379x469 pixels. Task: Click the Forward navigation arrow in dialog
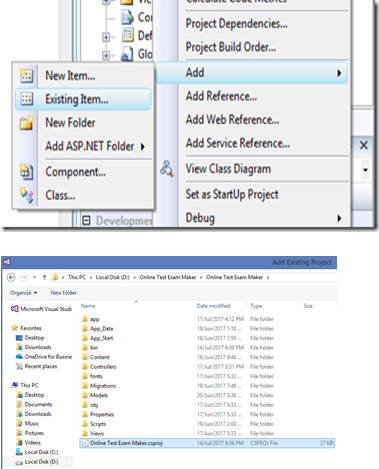point(24,277)
